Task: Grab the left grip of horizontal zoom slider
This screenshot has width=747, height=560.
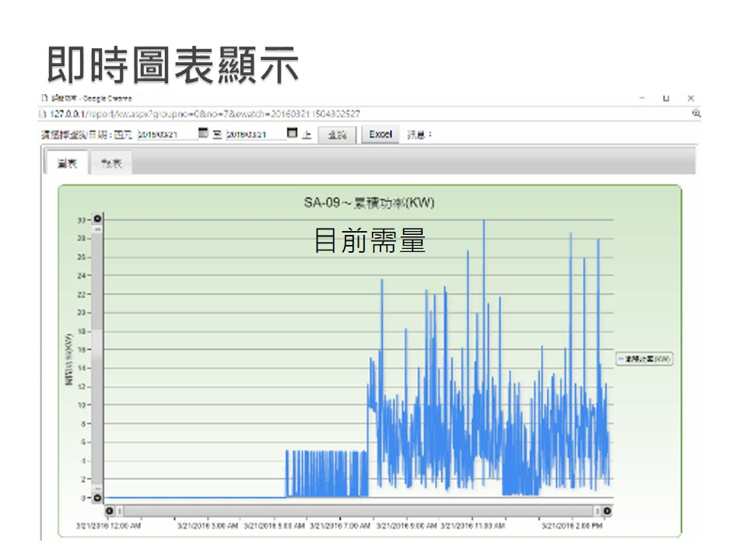Action: (x=120, y=511)
